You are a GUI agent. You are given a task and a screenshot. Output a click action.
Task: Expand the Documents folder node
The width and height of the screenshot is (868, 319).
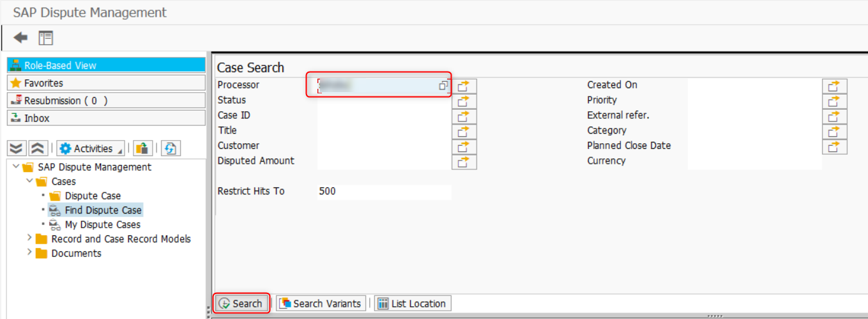pos(29,253)
